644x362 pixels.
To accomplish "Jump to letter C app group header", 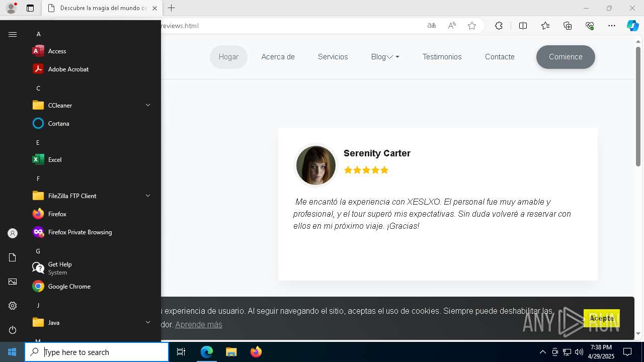I will click(x=38, y=88).
